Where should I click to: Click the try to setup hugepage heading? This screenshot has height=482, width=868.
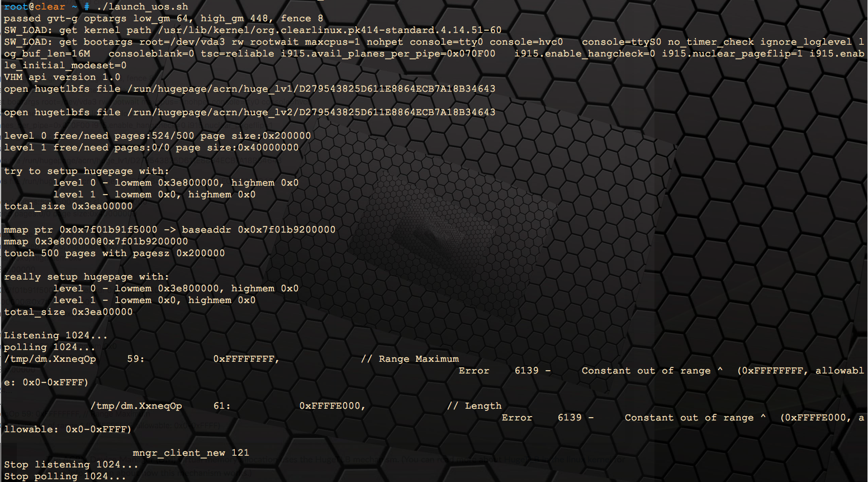coord(87,171)
